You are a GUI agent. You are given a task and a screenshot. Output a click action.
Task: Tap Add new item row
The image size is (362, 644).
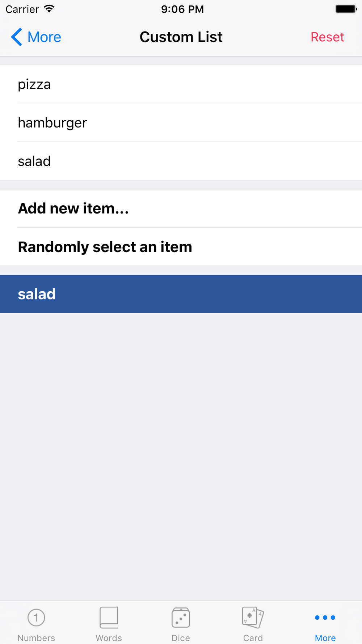181,209
